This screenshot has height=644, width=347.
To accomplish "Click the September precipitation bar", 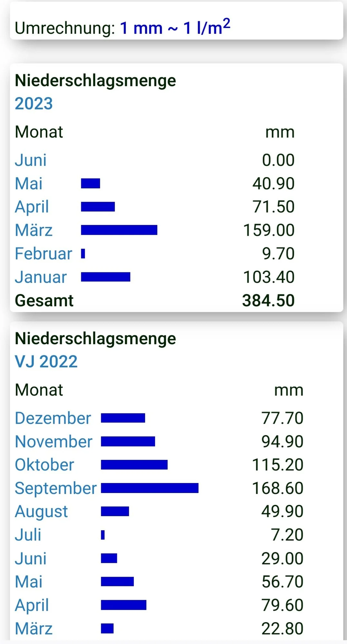I will tap(149, 488).
